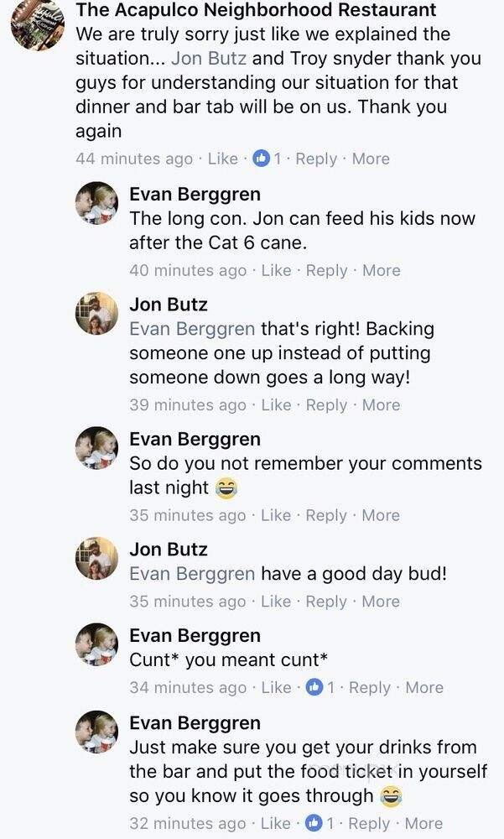Open tagged Jon Butz link in restaurant comment
Viewport: 504px width, 839px height.
click(208, 59)
